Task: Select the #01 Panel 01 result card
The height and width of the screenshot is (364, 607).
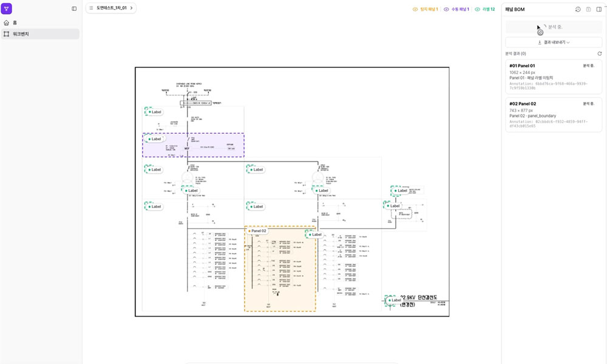Action: [554, 76]
